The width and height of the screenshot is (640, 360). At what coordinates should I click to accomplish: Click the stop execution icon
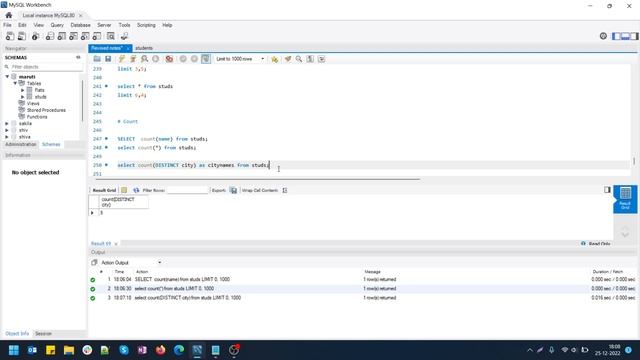pyautogui.click(x=156, y=59)
